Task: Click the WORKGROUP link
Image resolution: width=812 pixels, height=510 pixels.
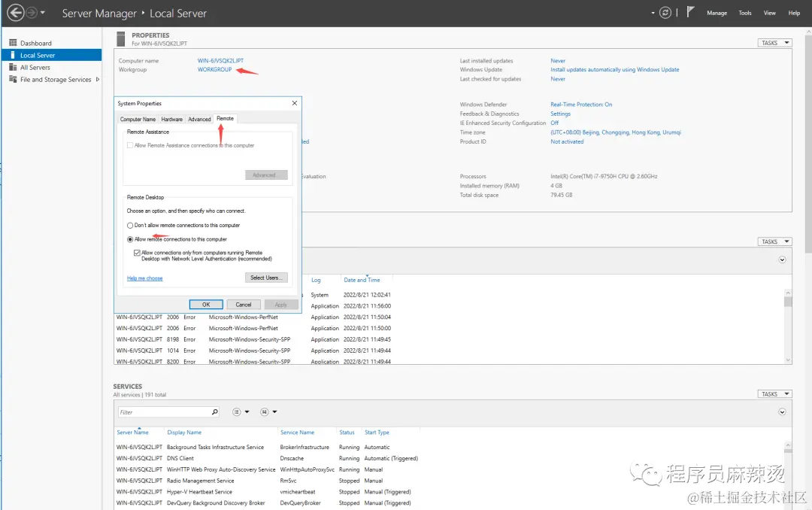Action: pos(214,69)
